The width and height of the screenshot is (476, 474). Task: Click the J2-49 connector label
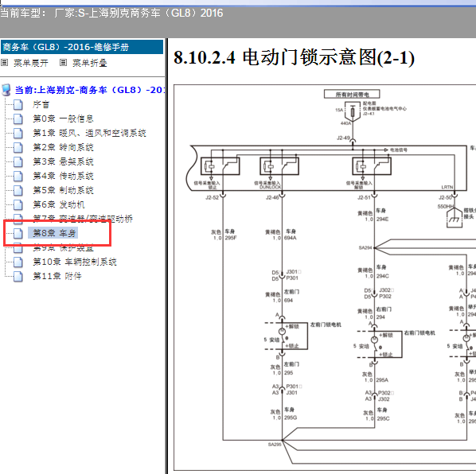coord(343,138)
